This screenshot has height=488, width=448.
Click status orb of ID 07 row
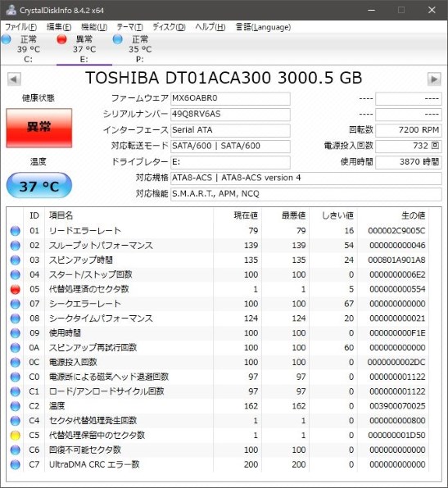click(16, 304)
